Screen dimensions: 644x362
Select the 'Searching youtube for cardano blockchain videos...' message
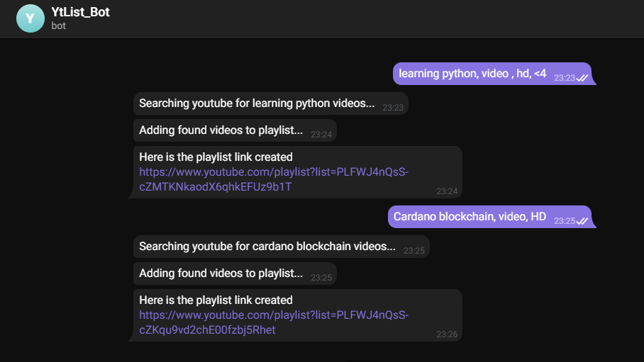click(x=282, y=247)
